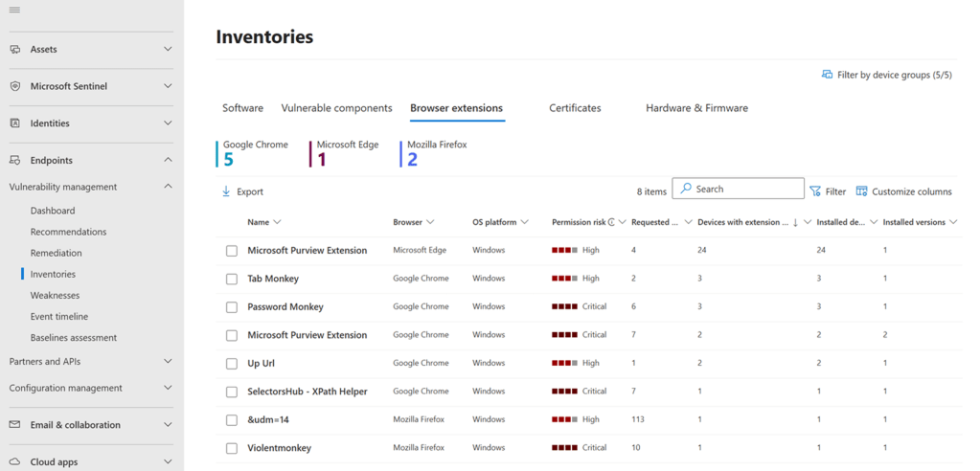Click the Assets icon in sidebar
Viewport: 980px width, 471px height.
(15, 49)
